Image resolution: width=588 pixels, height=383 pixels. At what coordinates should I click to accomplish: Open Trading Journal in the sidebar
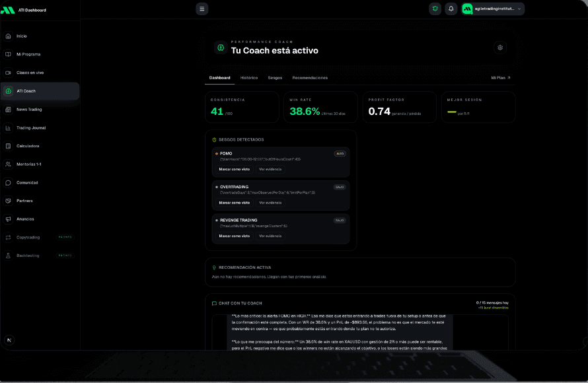40,128
